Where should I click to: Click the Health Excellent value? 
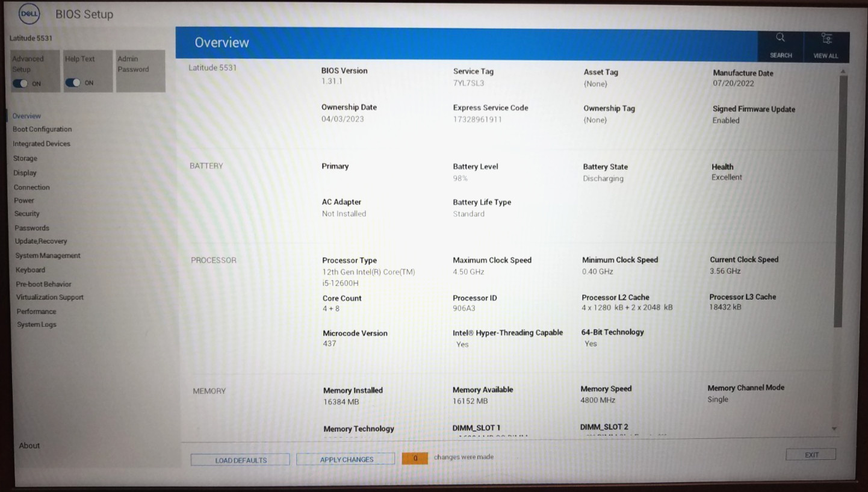(727, 177)
